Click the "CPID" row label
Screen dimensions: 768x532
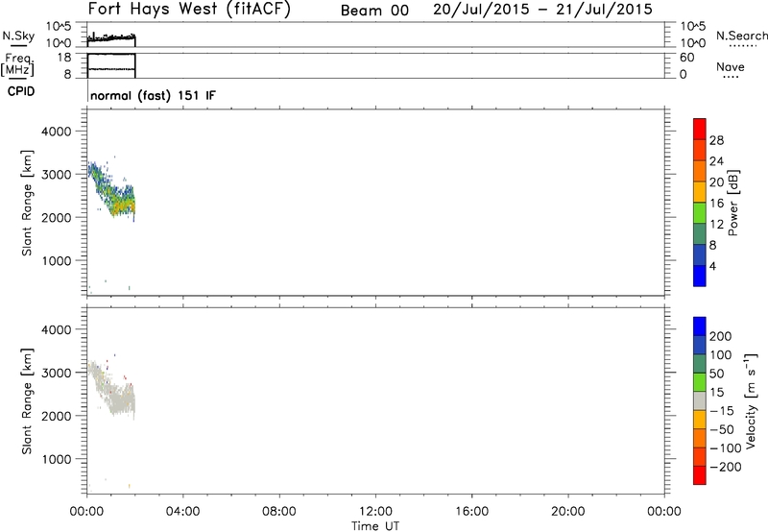pos(21,91)
